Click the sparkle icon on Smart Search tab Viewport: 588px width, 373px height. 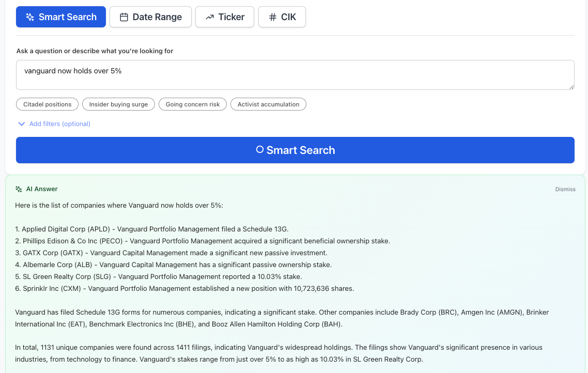(x=30, y=17)
